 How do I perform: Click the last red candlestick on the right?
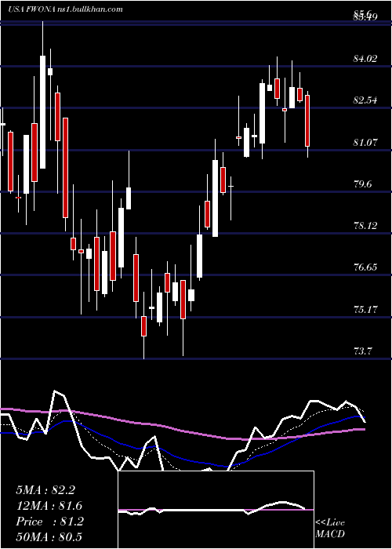click(x=307, y=121)
